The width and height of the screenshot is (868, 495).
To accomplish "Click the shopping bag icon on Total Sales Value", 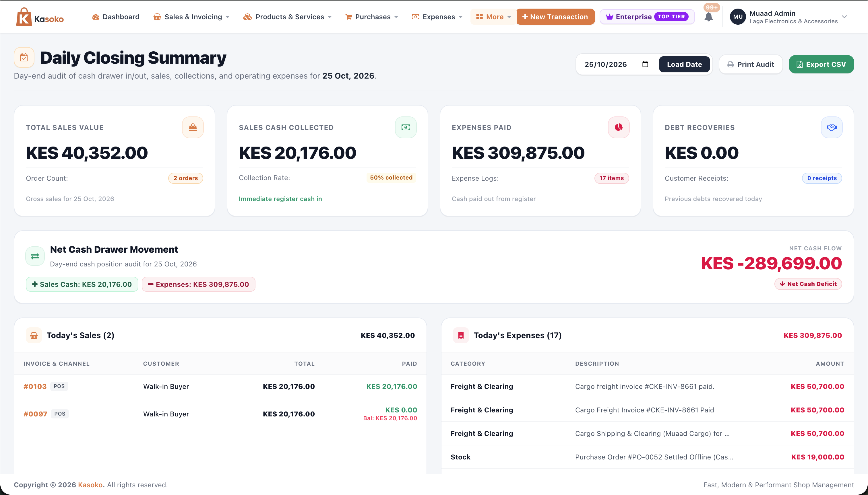I will point(193,128).
